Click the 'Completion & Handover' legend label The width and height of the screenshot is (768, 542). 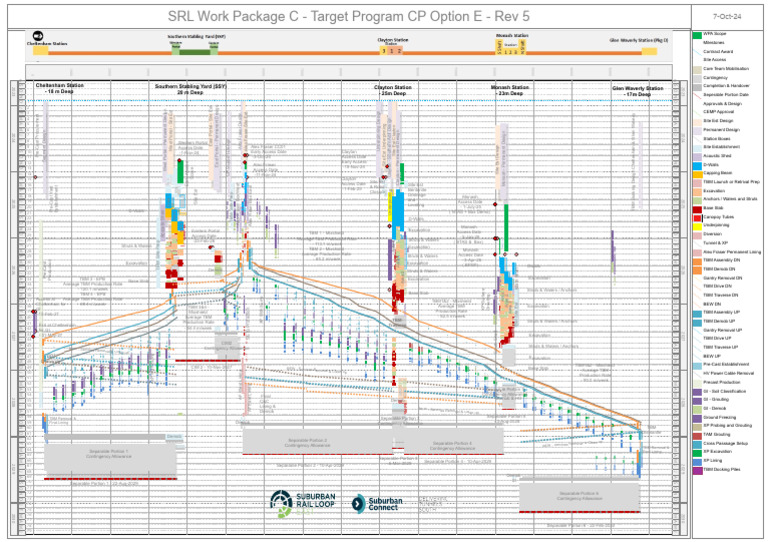coord(726,86)
